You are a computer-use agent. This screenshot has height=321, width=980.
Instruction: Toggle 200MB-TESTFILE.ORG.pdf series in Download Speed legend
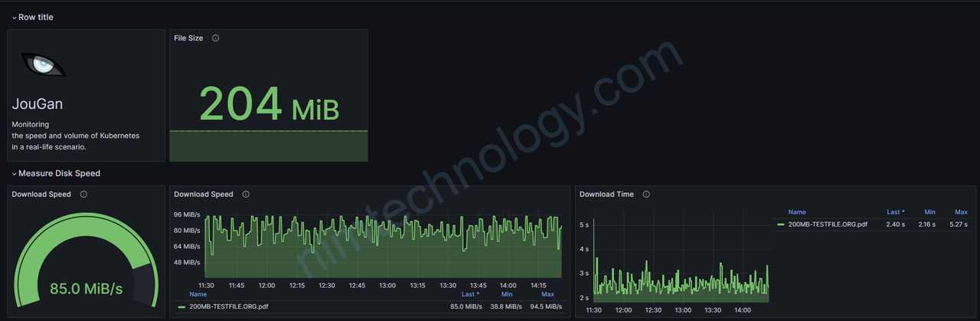click(228, 306)
